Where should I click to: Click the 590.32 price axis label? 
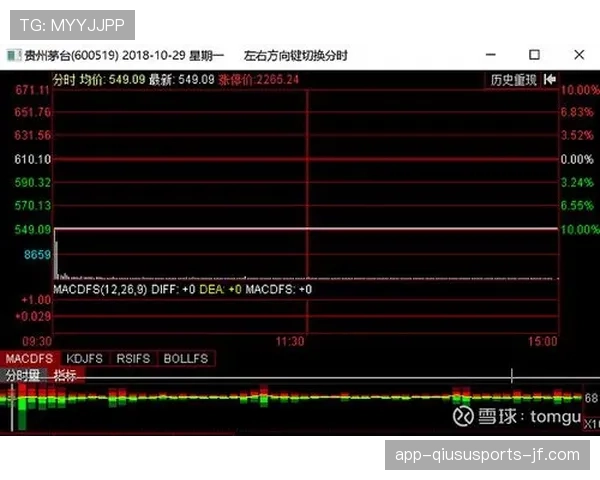click(33, 183)
